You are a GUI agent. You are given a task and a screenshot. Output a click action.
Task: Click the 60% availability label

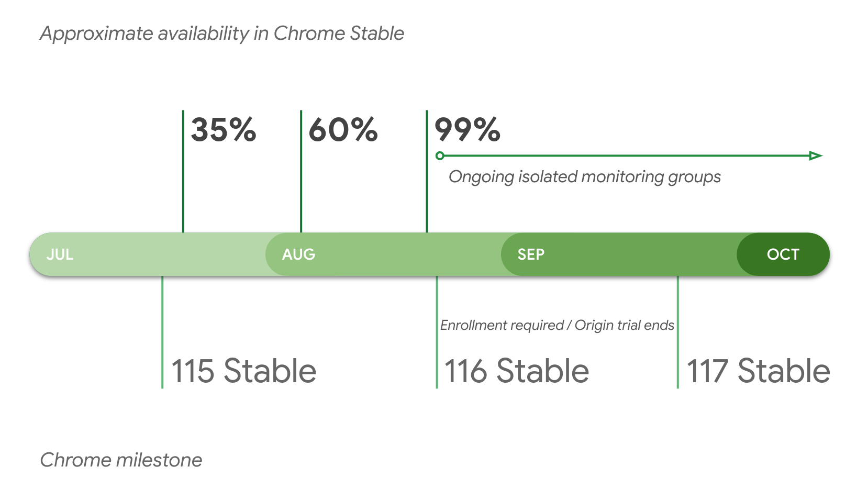[x=343, y=130]
